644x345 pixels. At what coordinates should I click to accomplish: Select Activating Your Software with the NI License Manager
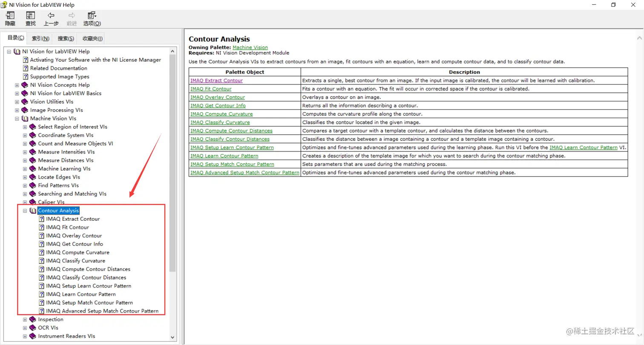pyautogui.click(x=95, y=60)
